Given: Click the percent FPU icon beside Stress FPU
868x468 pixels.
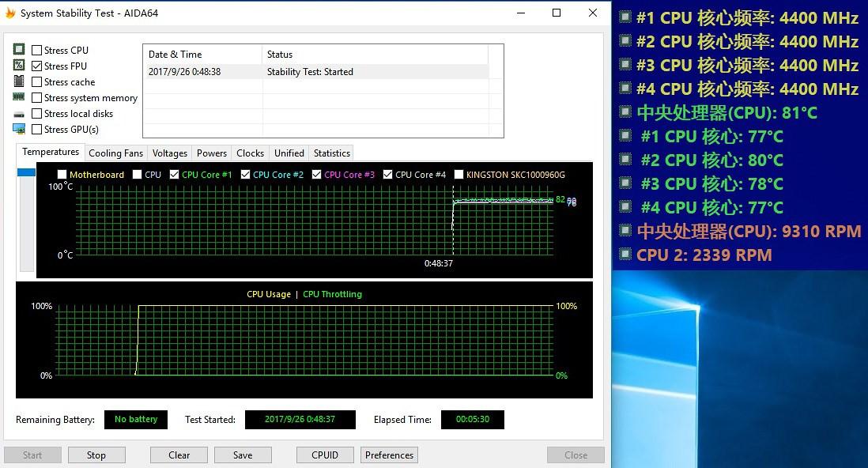Looking at the screenshot, I should click(x=18, y=66).
